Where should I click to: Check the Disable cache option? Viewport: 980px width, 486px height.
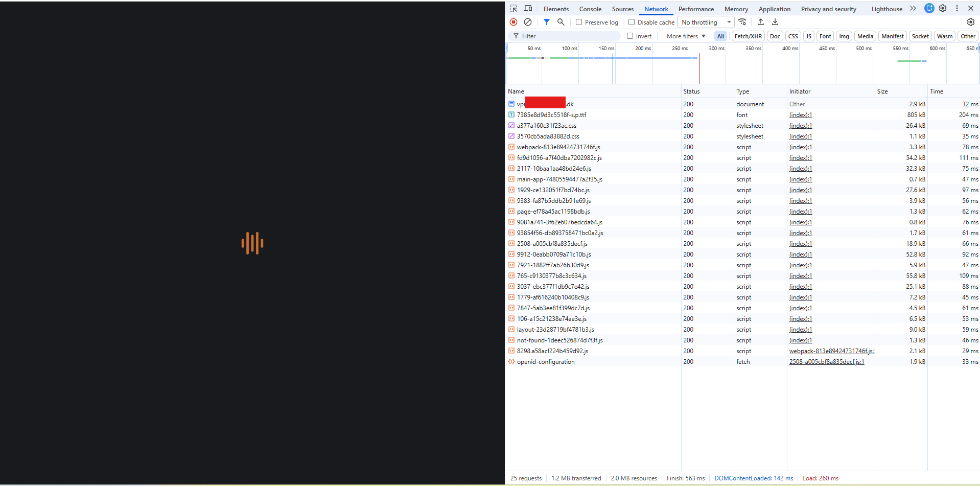tap(632, 22)
